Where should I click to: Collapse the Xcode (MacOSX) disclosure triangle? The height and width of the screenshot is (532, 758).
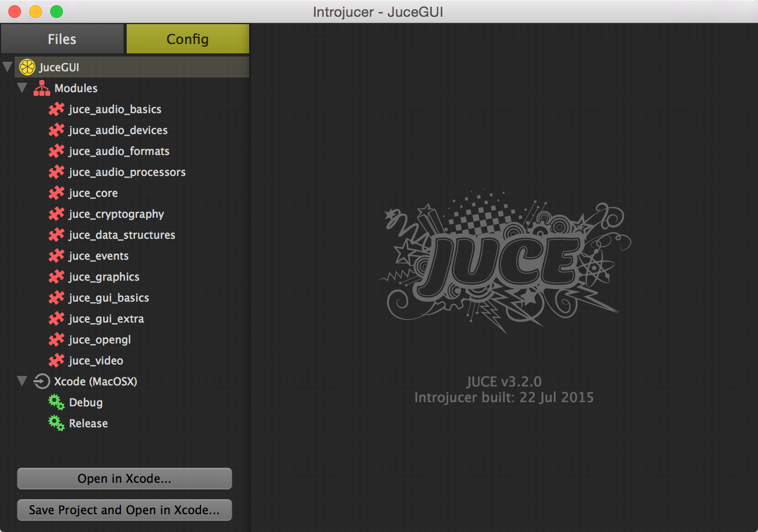pyautogui.click(x=22, y=381)
